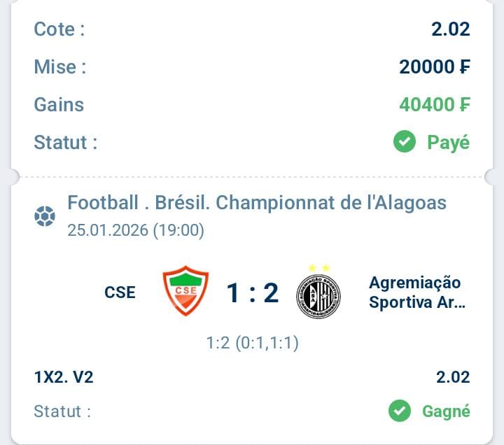504x445 pixels.
Task: Select the 1X2. V2 bet type
Action: click(64, 378)
